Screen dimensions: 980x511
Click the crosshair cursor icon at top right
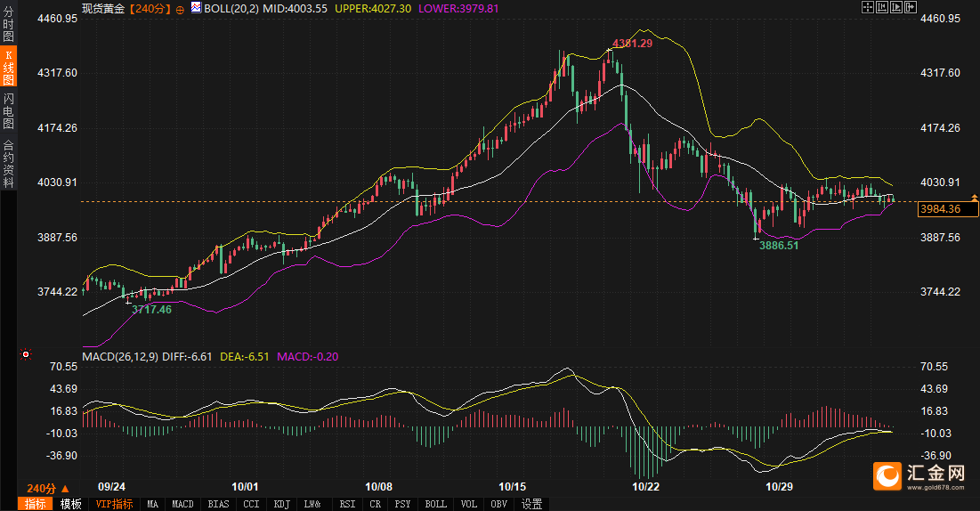click(868, 7)
